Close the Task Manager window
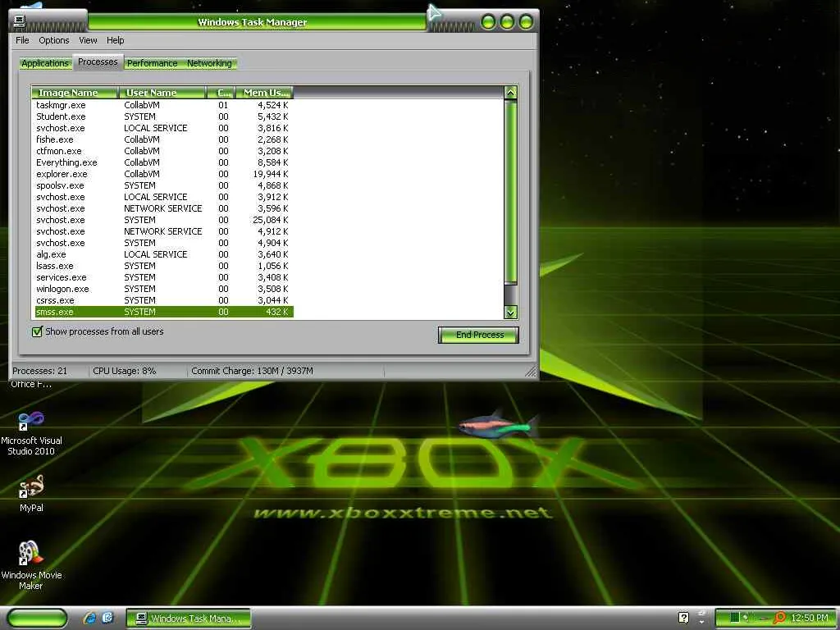 [527, 22]
